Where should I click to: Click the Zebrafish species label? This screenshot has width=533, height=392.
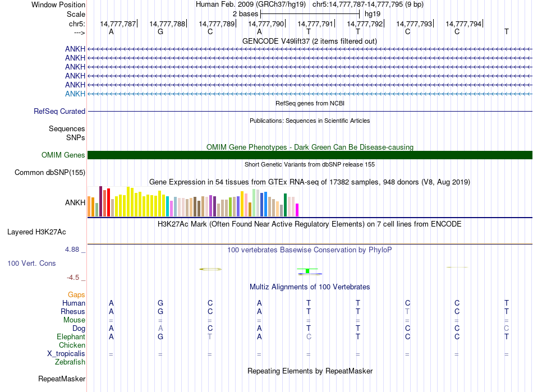coord(70,362)
